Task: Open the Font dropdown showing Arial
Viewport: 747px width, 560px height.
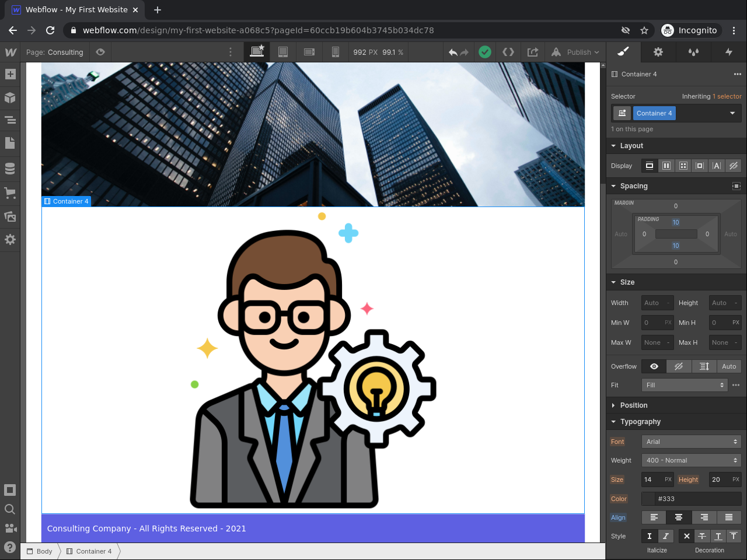Action: tap(692, 442)
